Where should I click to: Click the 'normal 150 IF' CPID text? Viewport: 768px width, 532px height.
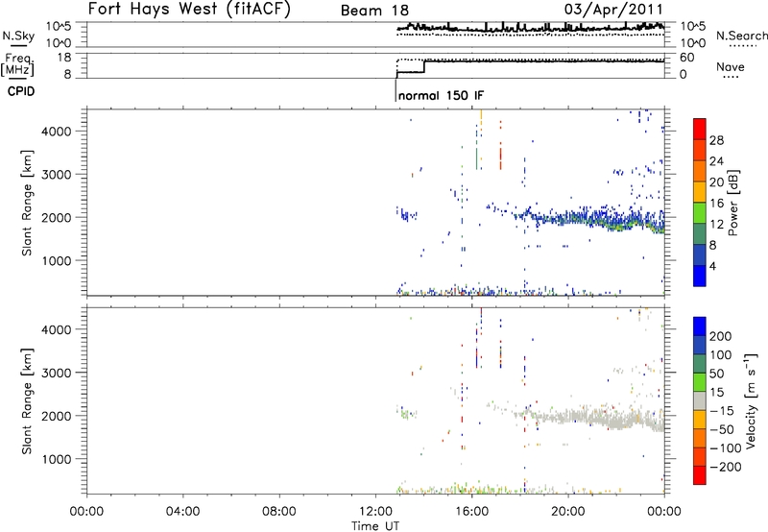point(441,95)
